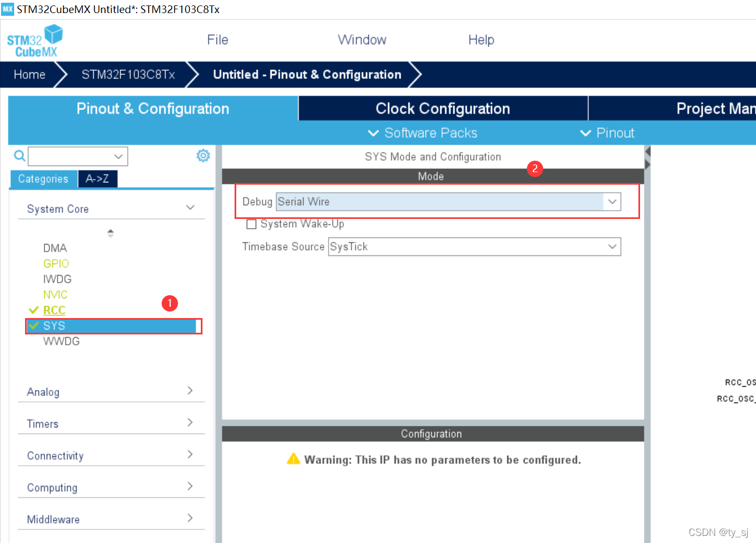Toggle the System Wake-Up checkbox

pos(251,224)
